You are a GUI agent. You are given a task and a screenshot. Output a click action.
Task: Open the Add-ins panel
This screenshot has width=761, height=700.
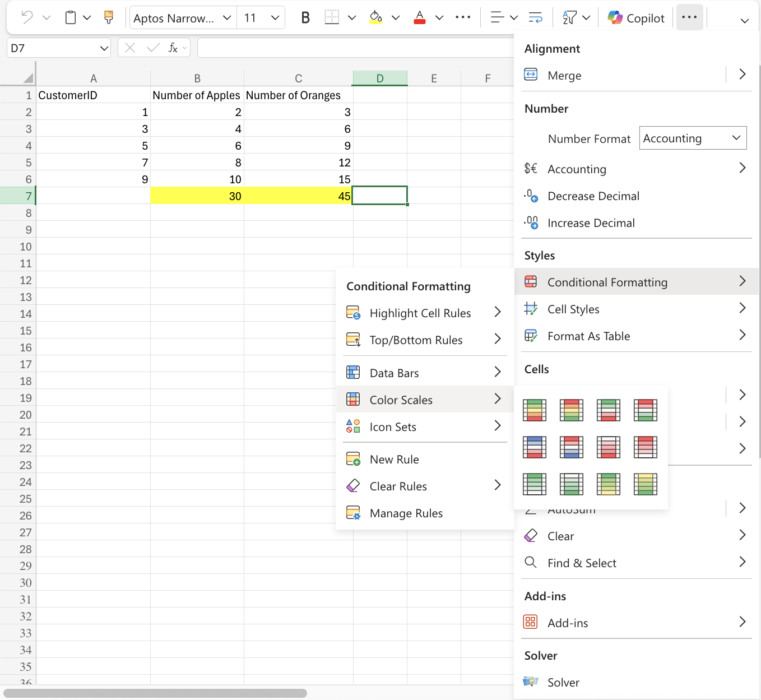click(568, 623)
